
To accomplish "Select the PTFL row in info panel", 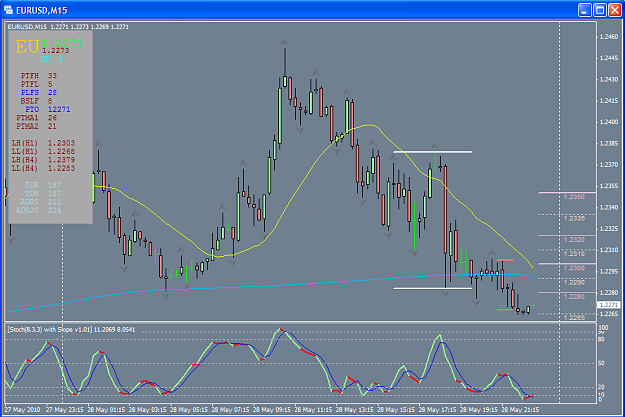I will (x=36, y=84).
